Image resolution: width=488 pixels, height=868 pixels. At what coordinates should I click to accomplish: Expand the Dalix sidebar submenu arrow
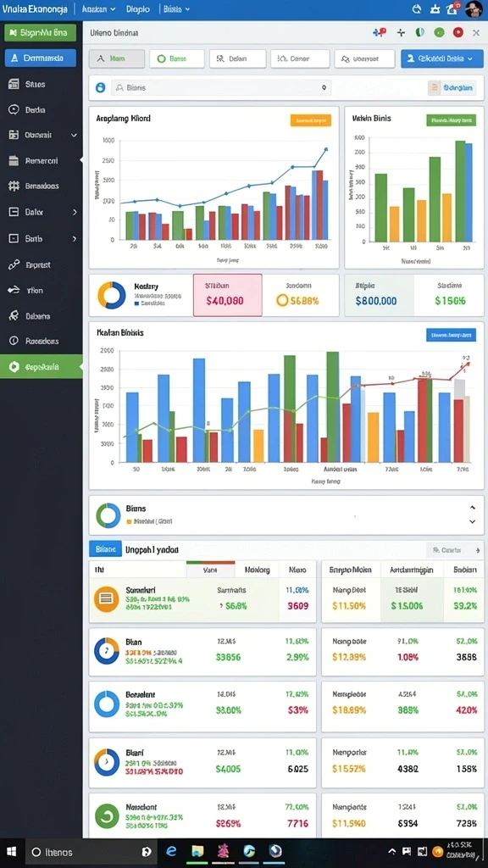75,212
